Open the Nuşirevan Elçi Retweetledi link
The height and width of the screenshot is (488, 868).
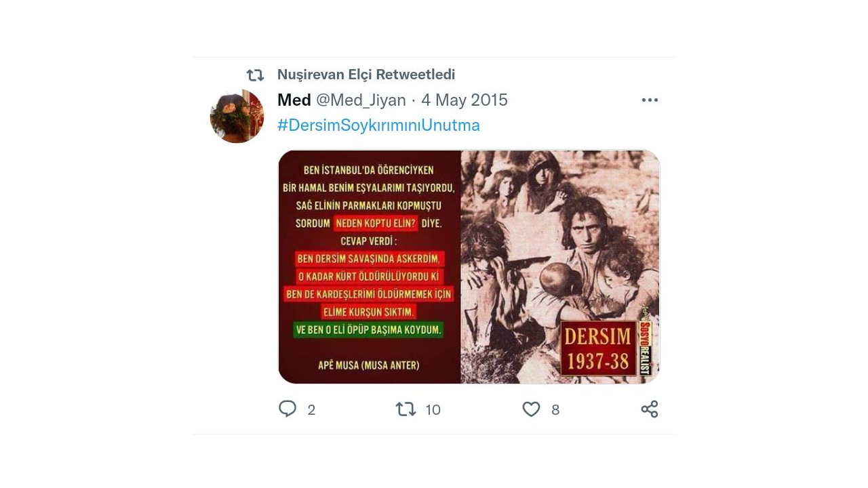(366, 75)
